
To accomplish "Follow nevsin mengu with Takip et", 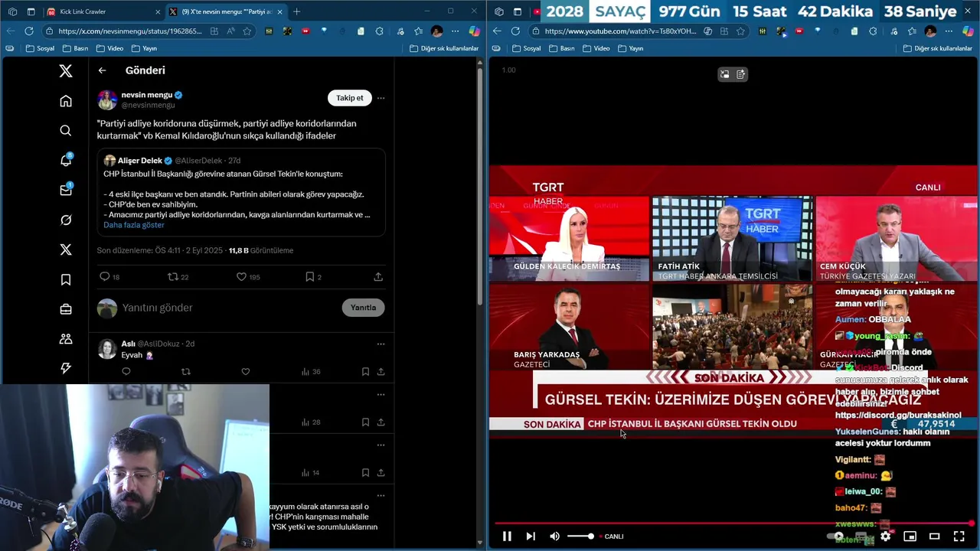I will pyautogui.click(x=350, y=98).
